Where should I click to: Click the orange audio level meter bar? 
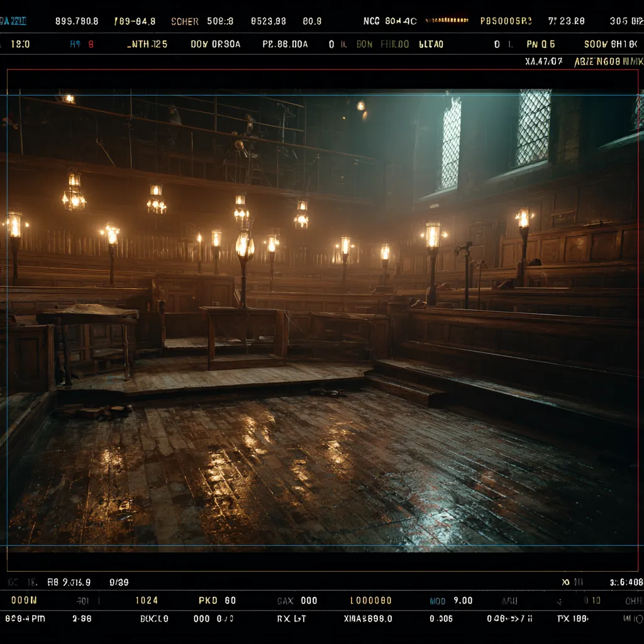tap(447, 20)
